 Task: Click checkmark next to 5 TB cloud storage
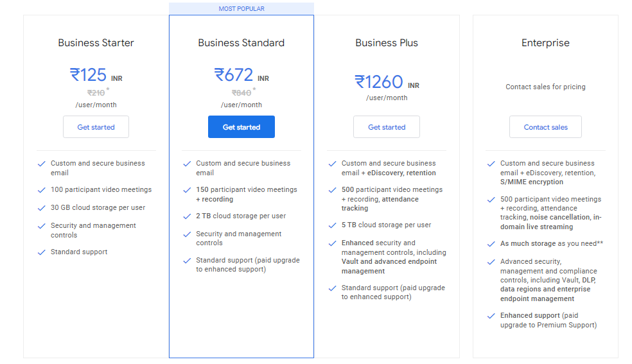(333, 225)
